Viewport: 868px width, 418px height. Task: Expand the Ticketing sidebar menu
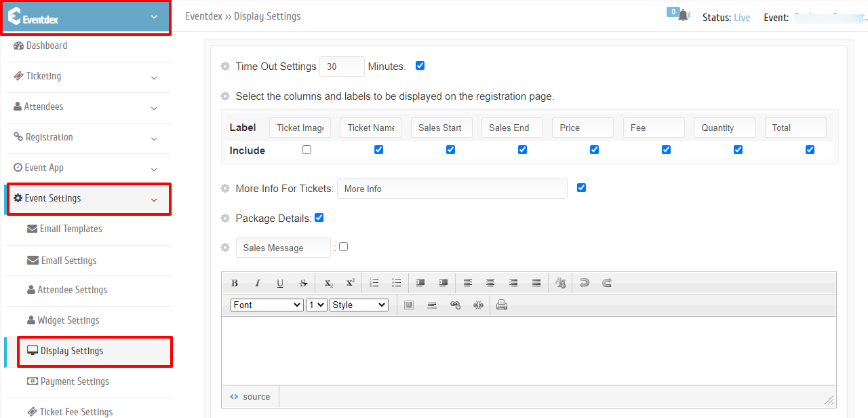(x=87, y=77)
